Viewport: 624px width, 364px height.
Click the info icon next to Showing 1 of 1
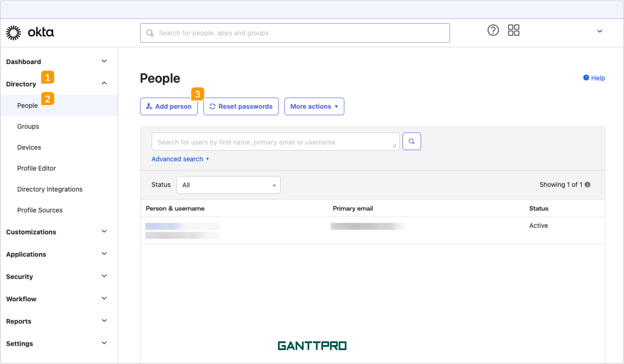pos(587,185)
